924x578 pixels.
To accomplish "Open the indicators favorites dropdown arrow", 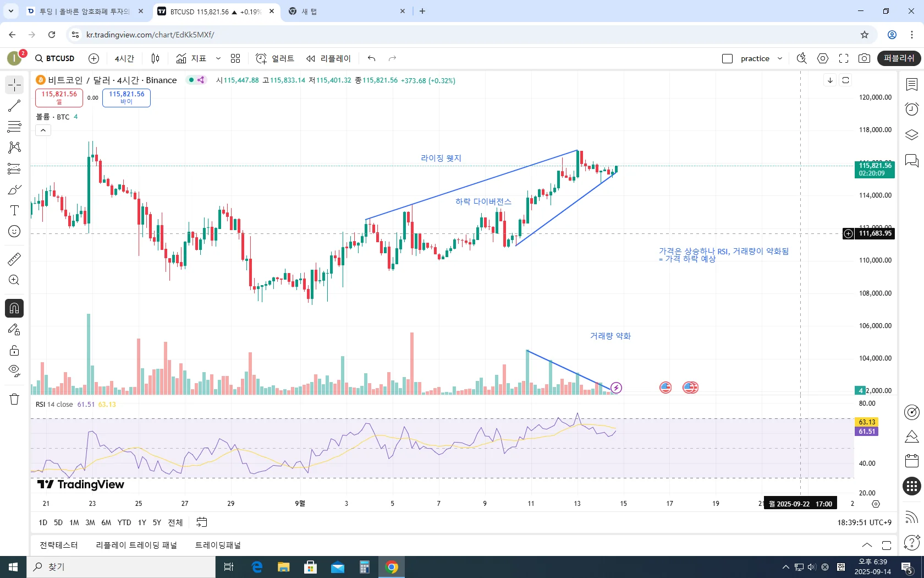I will coord(218,58).
